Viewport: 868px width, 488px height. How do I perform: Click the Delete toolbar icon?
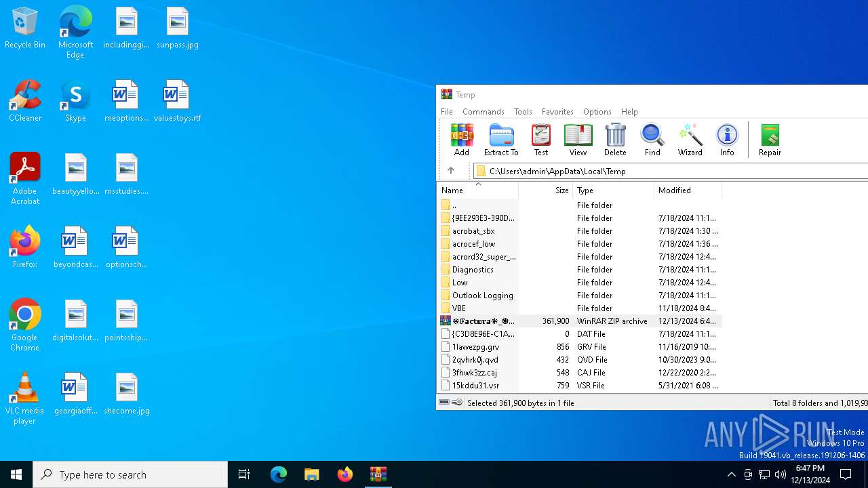point(615,140)
